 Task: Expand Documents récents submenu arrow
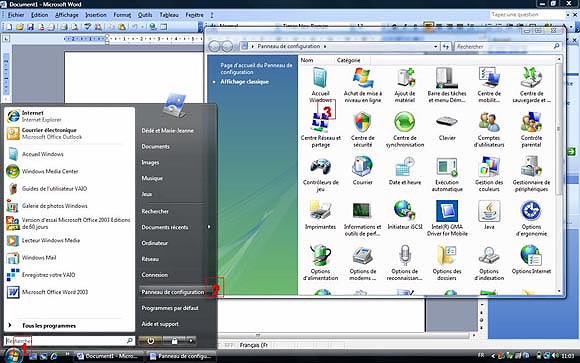point(209,227)
